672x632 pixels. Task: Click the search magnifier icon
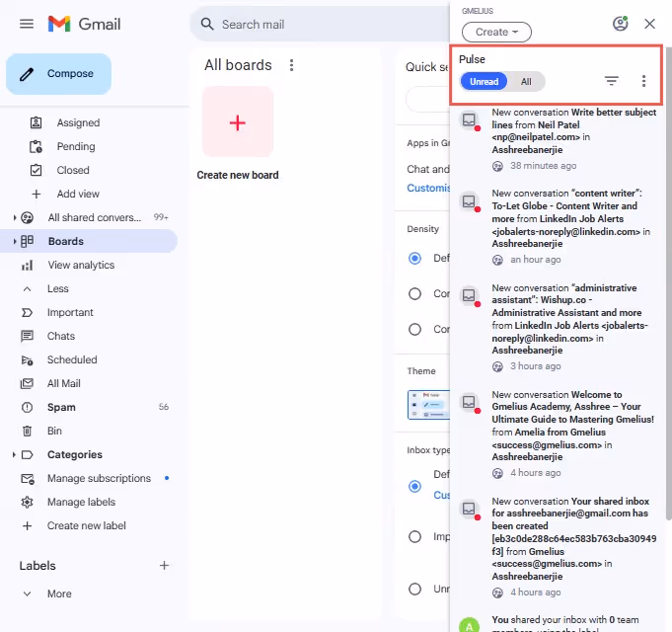[207, 24]
